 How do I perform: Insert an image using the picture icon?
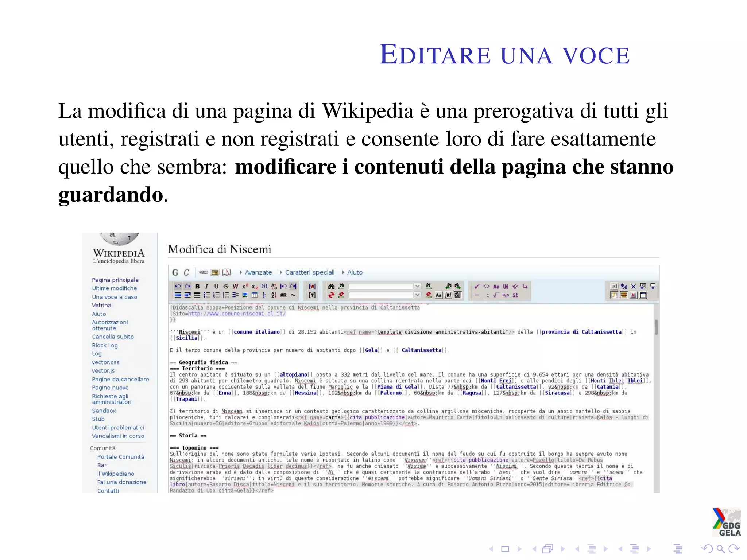pyautogui.click(x=245, y=295)
